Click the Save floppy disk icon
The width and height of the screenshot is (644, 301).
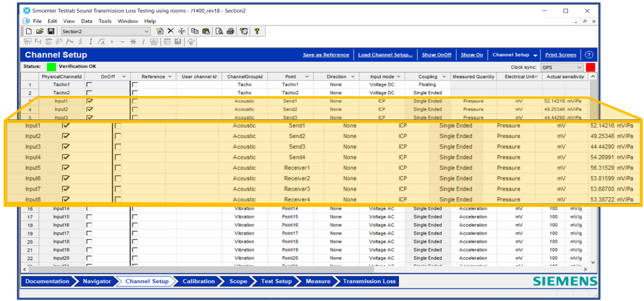[51, 31]
